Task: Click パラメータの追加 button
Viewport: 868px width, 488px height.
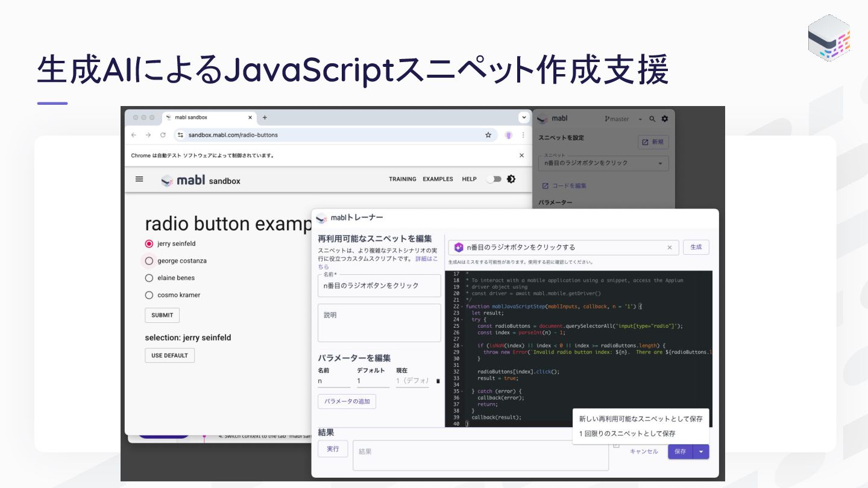Action: point(347,401)
